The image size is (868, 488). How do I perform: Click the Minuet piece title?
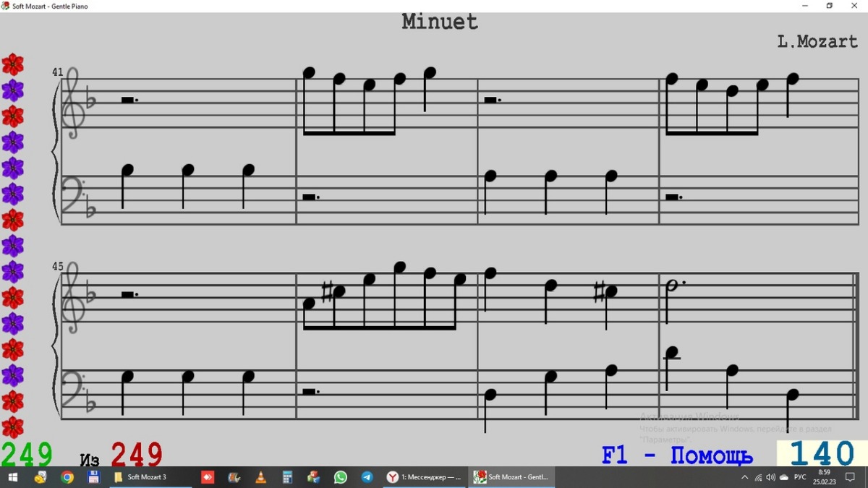click(x=440, y=22)
